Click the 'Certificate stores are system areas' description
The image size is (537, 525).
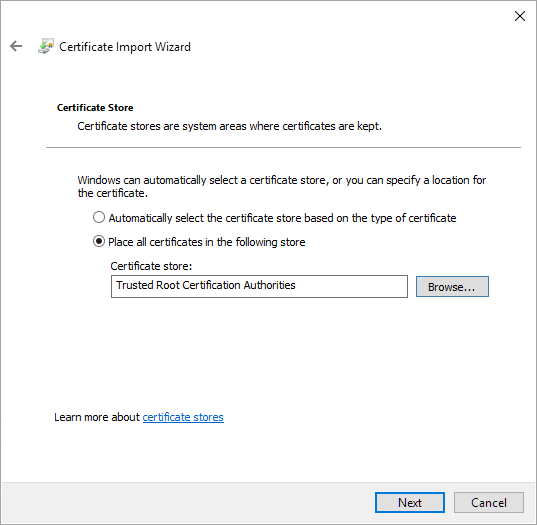pos(229,126)
